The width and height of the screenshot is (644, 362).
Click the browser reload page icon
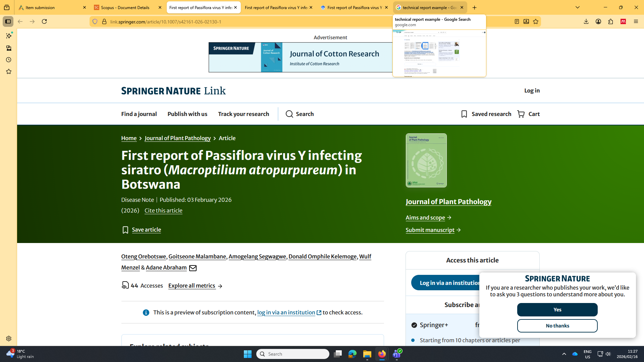click(44, 21)
